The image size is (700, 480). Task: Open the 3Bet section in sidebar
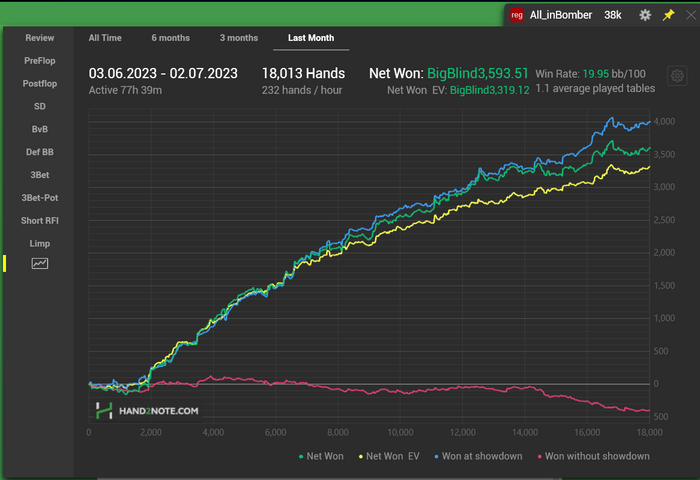pos(40,175)
